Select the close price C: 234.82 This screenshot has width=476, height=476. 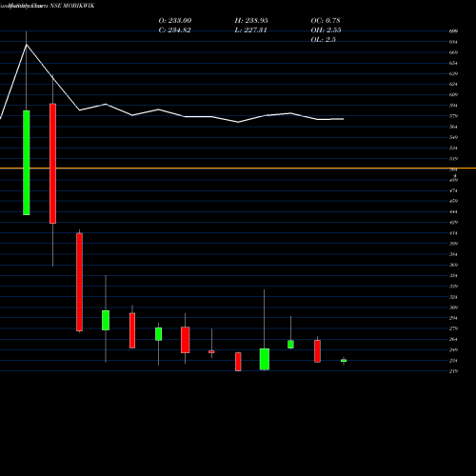click(174, 30)
